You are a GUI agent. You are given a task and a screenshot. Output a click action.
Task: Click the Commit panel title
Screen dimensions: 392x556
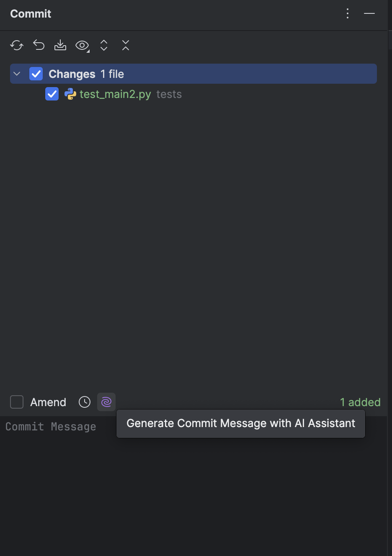(x=31, y=14)
